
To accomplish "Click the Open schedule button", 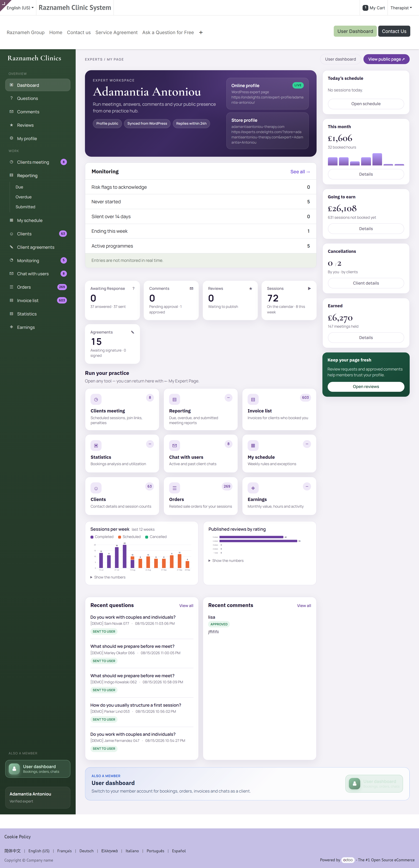I will coord(366,104).
